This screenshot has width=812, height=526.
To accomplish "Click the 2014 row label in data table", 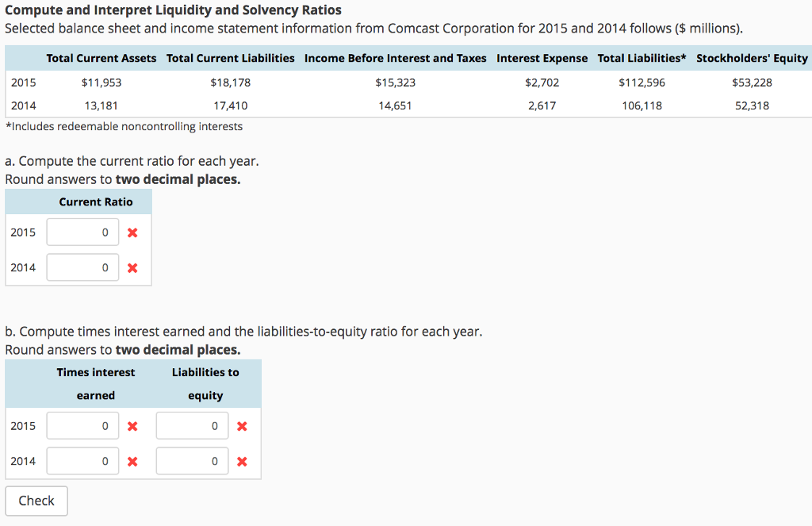I will click(23, 105).
